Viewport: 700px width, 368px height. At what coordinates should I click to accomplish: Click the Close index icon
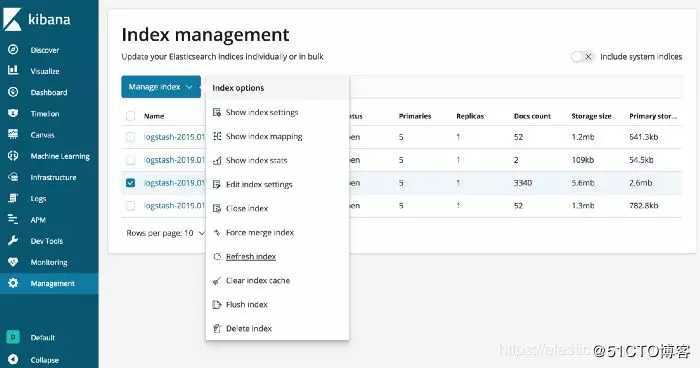tap(217, 209)
